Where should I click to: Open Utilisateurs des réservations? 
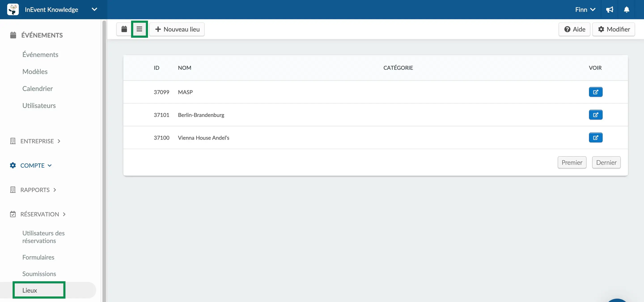click(x=44, y=237)
